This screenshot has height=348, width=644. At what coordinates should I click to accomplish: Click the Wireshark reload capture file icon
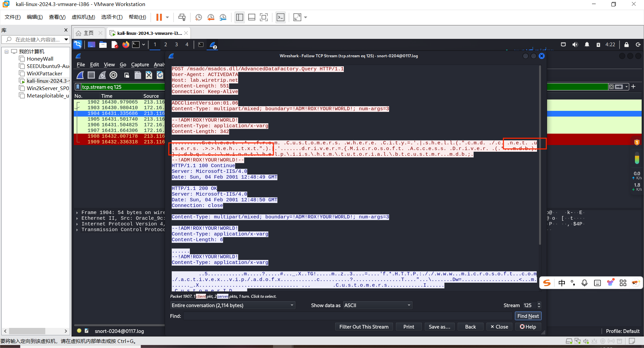click(x=160, y=75)
